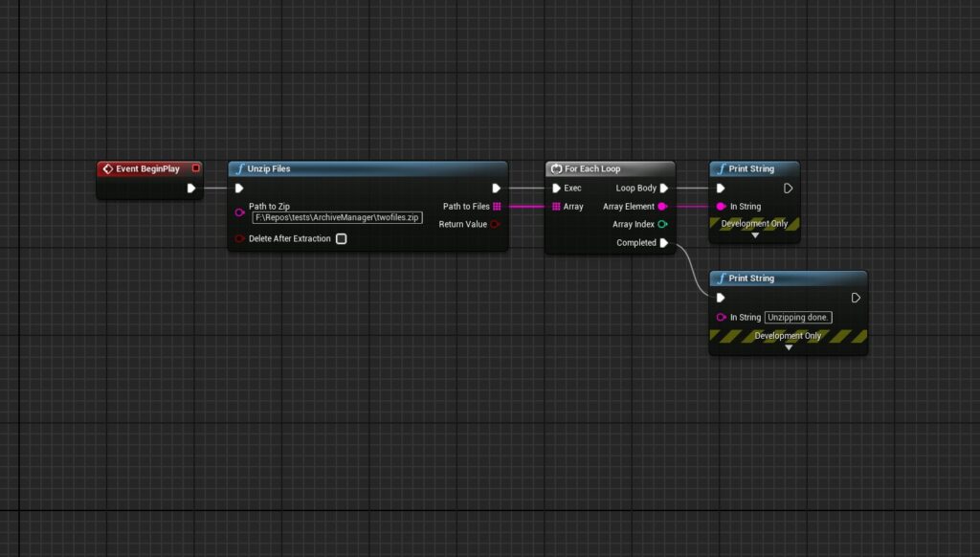Click the For Each Loop Array input pin
This screenshot has height=557, width=980.
pyautogui.click(x=556, y=207)
